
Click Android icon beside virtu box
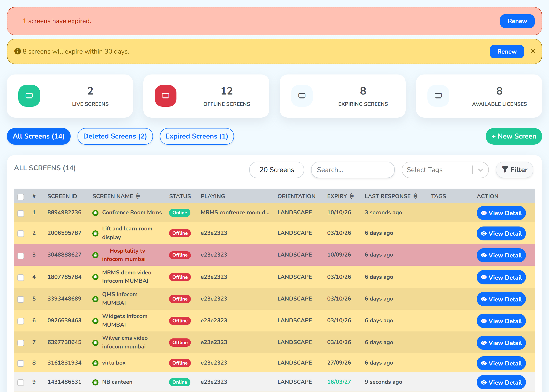(95, 363)
